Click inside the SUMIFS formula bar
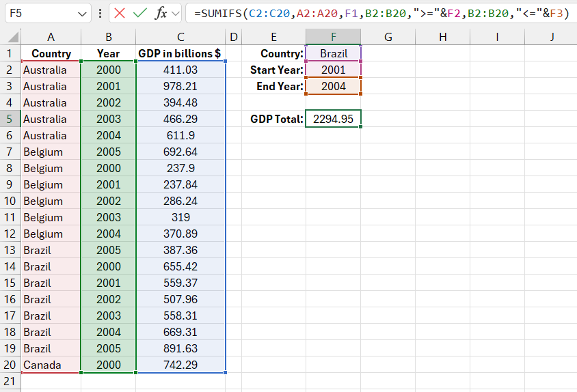The width and height of the screenshot is (577, 392). point(381,14)
